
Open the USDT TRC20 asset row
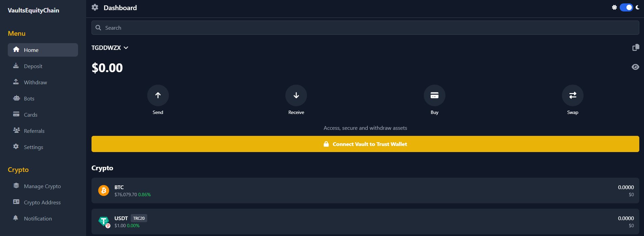pyautogui.click(x=365, y=222)
